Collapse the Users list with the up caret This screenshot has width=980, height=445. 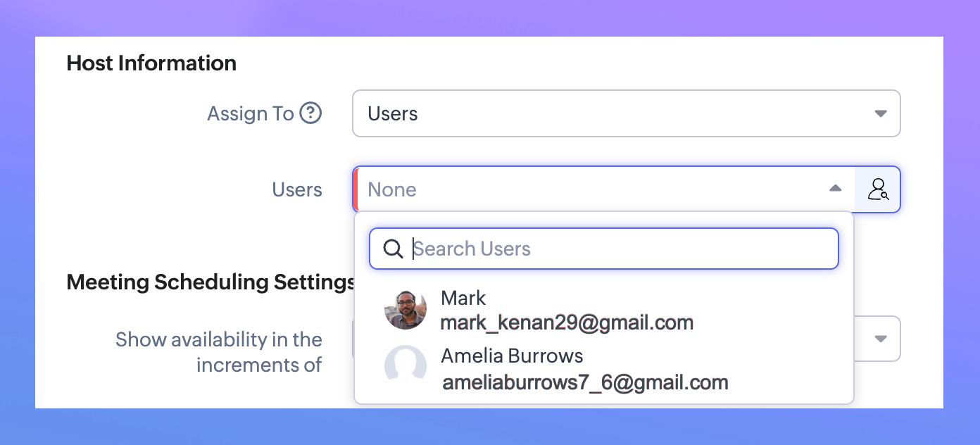[835, 189]
